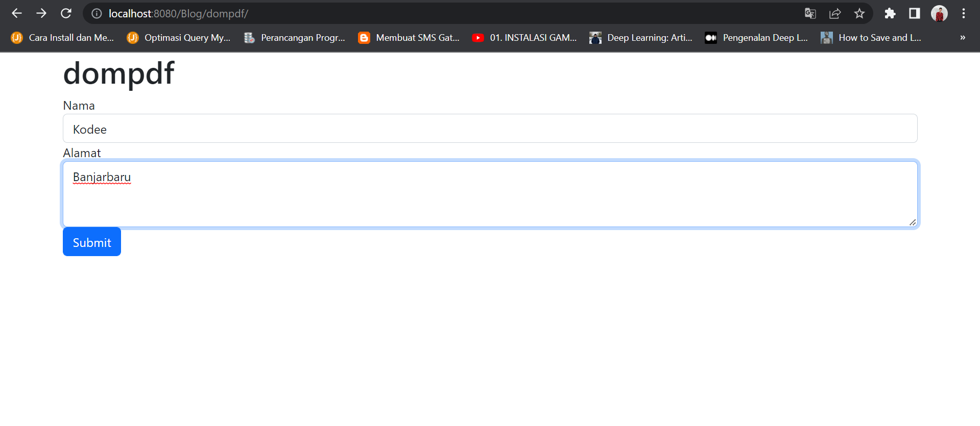Screen dimensions: 980x426
Task: Open the Extensions puzzle icon
Action: 890,14
